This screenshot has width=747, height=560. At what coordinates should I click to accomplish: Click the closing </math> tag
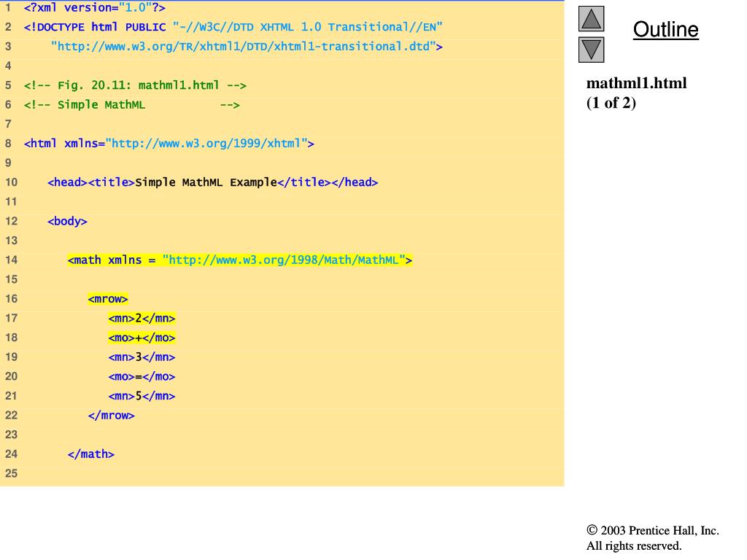tap(90, 454)
